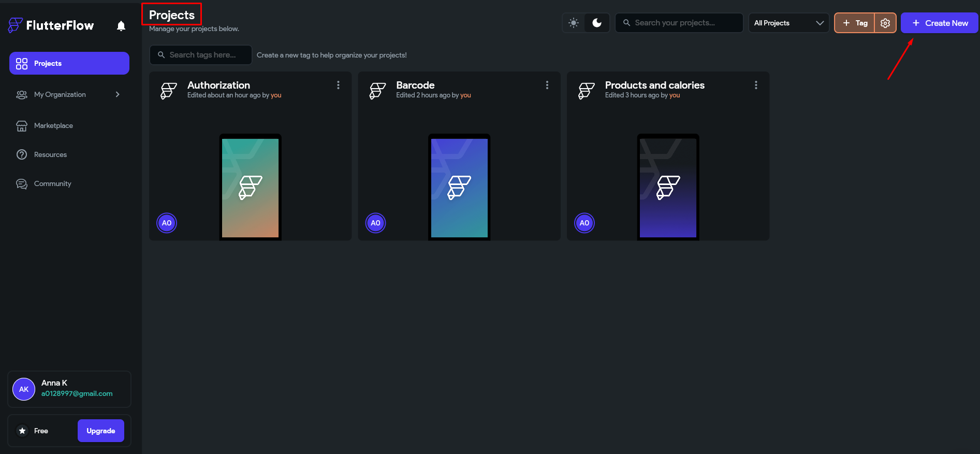Click the Upgrade button
This screenshot has width=980, height=454.
(x=101, y=431)
